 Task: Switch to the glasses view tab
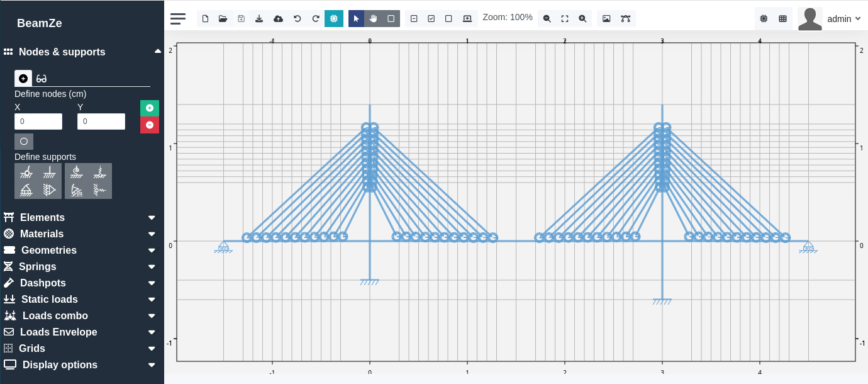pyautogui.click(x=42, y=79)
